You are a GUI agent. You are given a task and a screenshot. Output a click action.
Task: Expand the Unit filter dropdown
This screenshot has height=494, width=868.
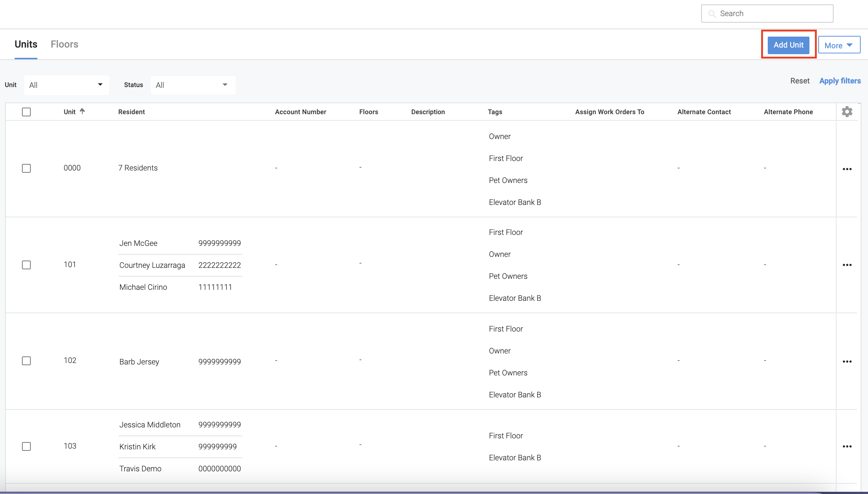tap(66, 85)
